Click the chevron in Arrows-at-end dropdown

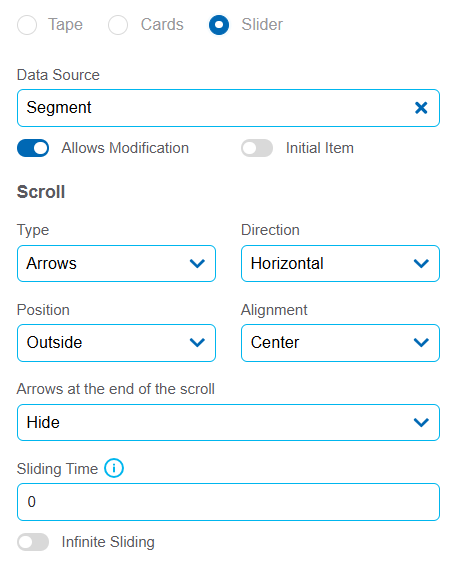421,422
